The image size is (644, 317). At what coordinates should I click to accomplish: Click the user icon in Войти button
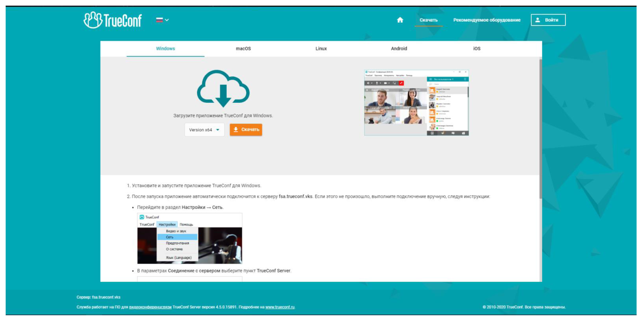click(x=538, y=20)
